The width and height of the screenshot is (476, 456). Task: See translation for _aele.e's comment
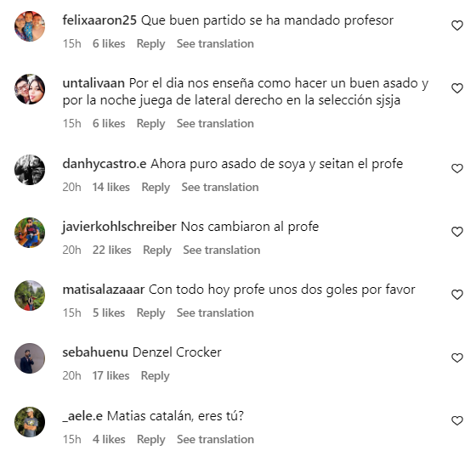coord(216,440)
